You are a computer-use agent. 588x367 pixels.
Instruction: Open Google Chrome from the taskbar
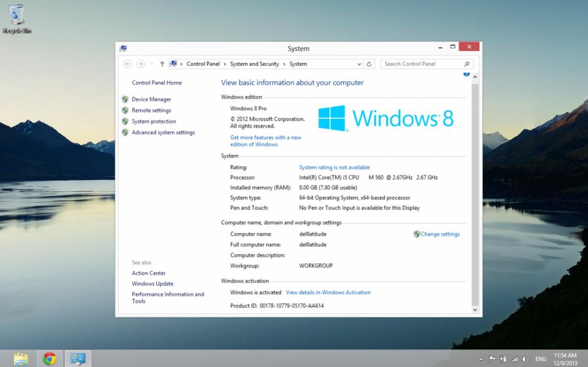point(49,359)
